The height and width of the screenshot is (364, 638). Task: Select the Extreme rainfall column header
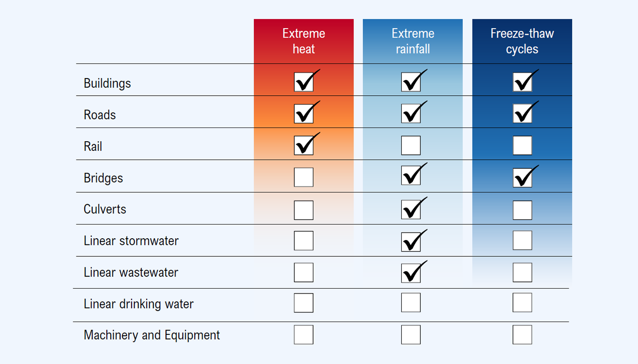pos(413,41)
